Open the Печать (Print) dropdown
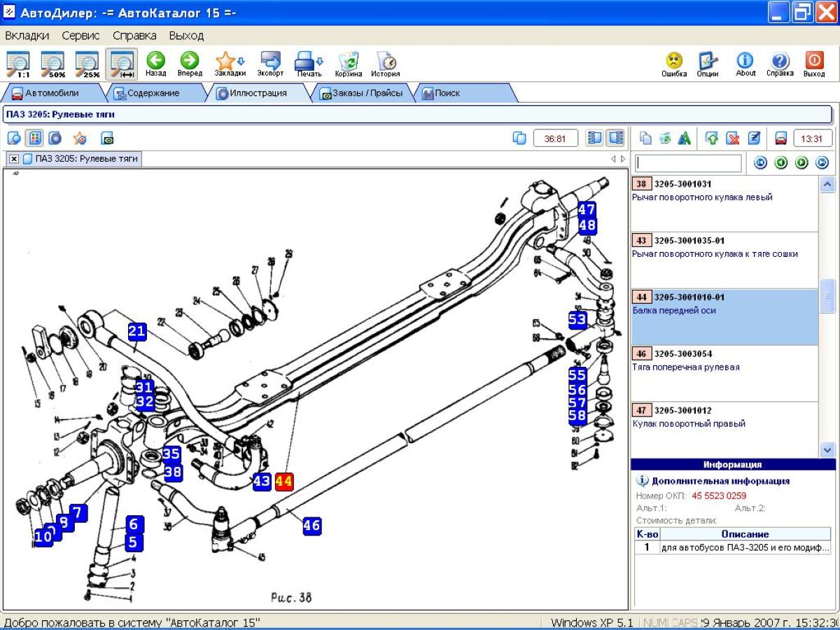Viewport: 840px width, 630px height. (x=308, y=62)
